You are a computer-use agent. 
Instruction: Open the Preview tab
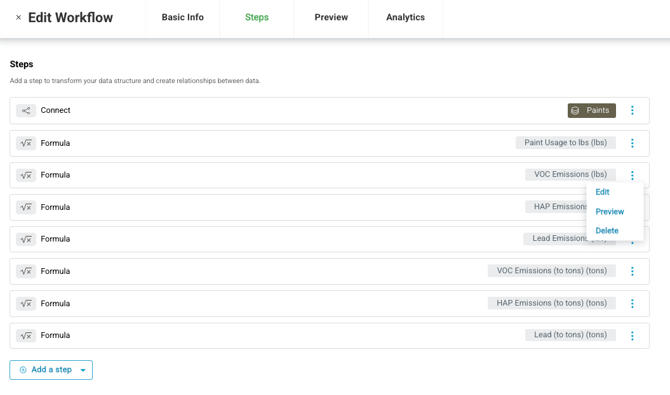click(331, 18)
